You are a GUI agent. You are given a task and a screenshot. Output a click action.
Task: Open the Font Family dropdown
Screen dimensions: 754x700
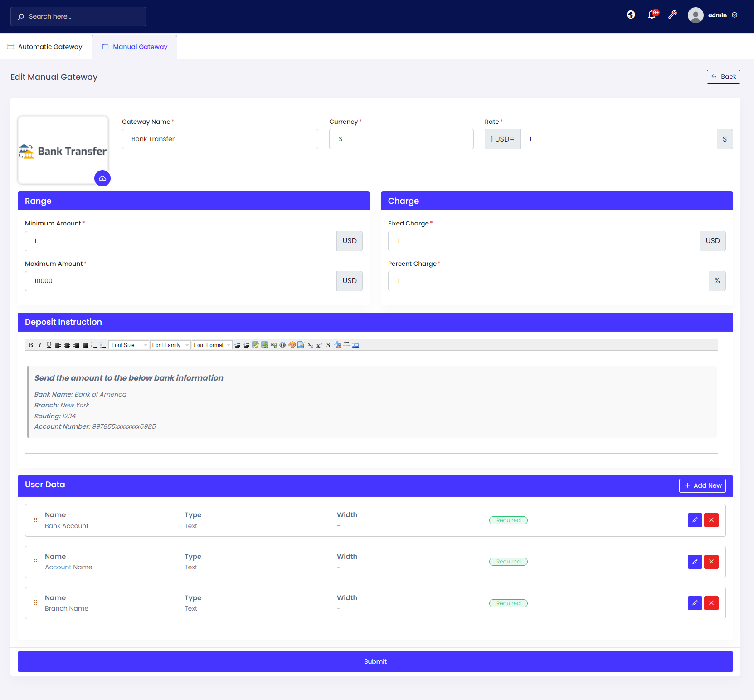click(x=170, y=345)
